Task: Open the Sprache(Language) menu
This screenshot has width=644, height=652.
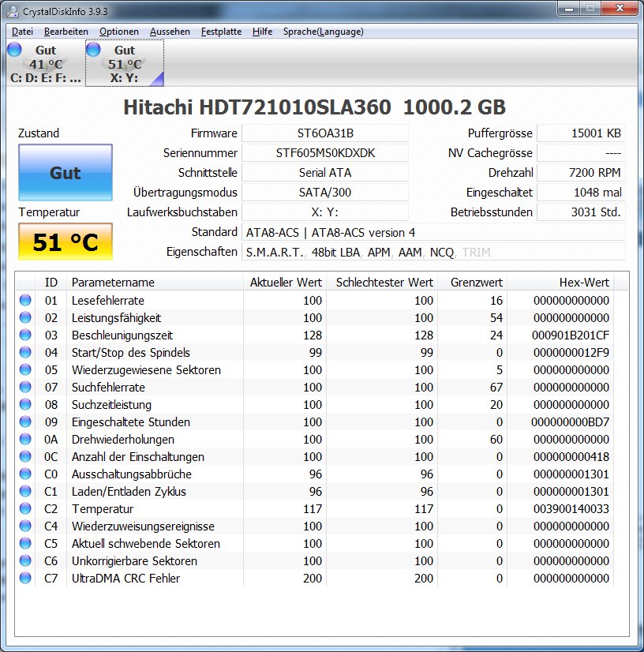Action: click(x=323, y=32)
